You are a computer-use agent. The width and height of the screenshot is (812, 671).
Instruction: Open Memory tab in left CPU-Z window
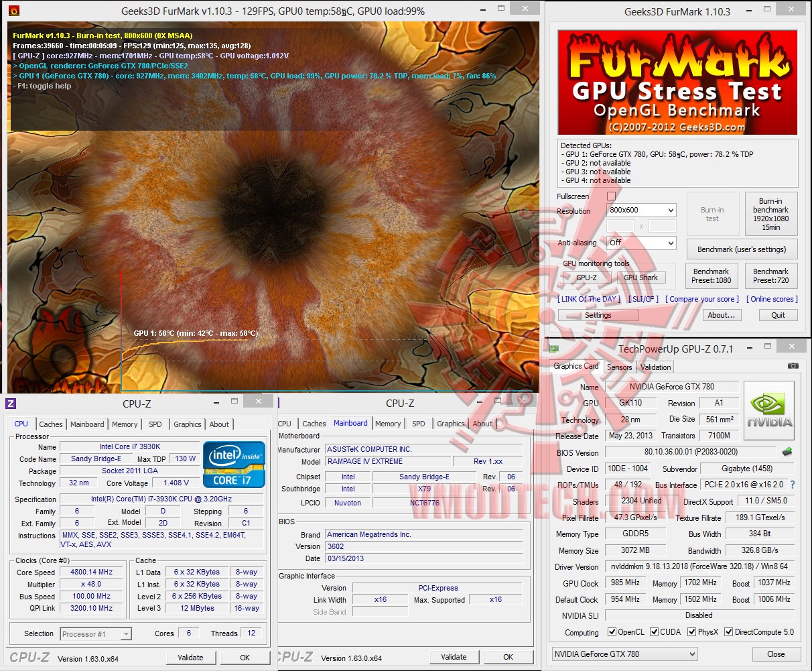125,424
